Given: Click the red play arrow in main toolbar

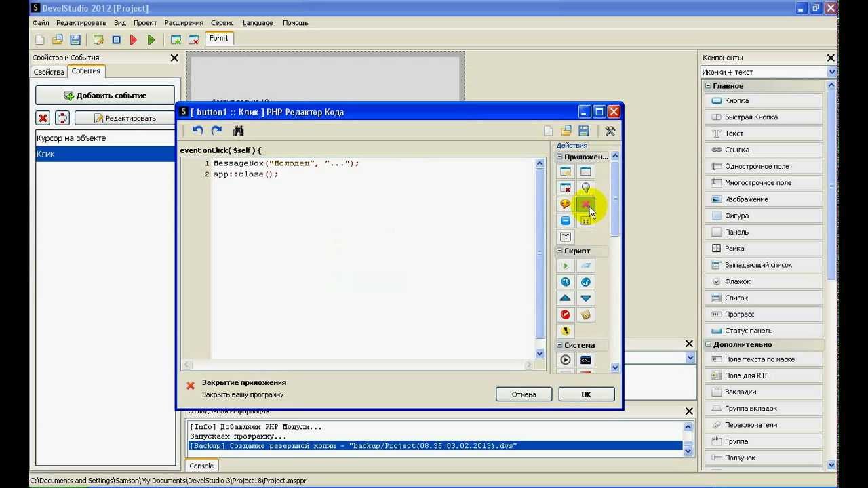Looking at the screenshot, I should pos(134,40).
